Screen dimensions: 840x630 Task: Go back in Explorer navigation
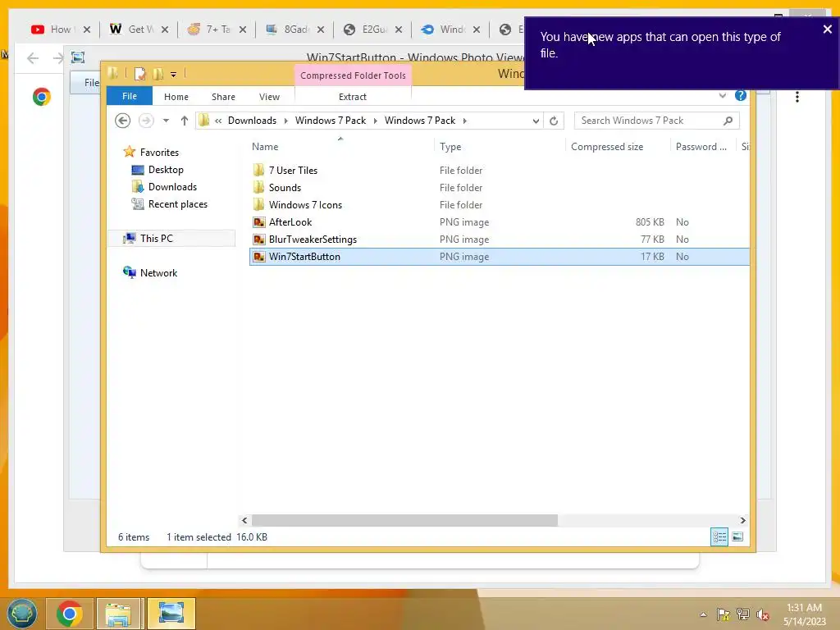tap(122, 121)
